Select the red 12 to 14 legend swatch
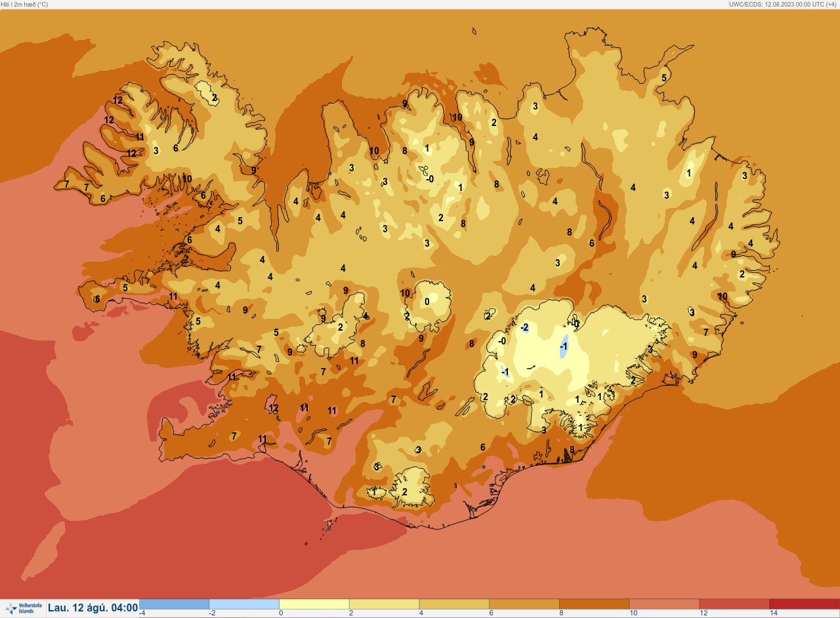 click(734, 604)
